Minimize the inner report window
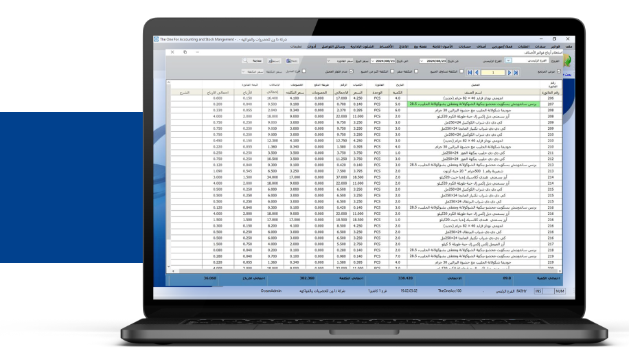The width and height of the screenshot is (629, 364). tap(197, 52)
